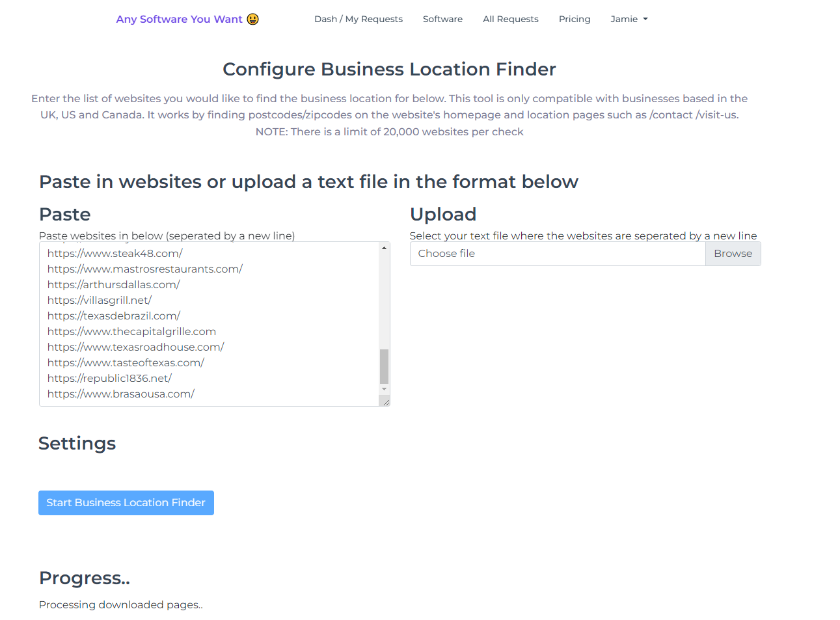840x620 pixels.
Task: Open the Software menu item
Action: tap(442, 20)
